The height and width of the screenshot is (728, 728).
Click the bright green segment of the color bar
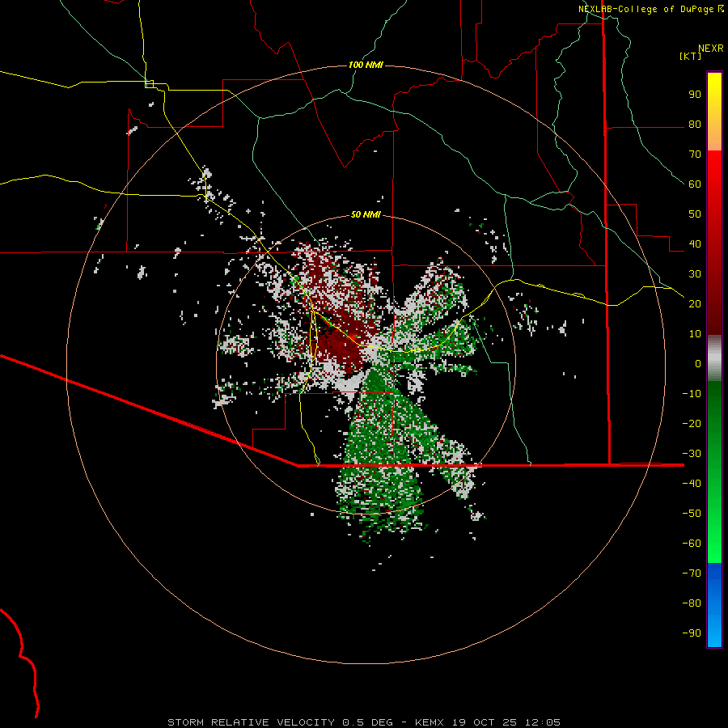714,472
